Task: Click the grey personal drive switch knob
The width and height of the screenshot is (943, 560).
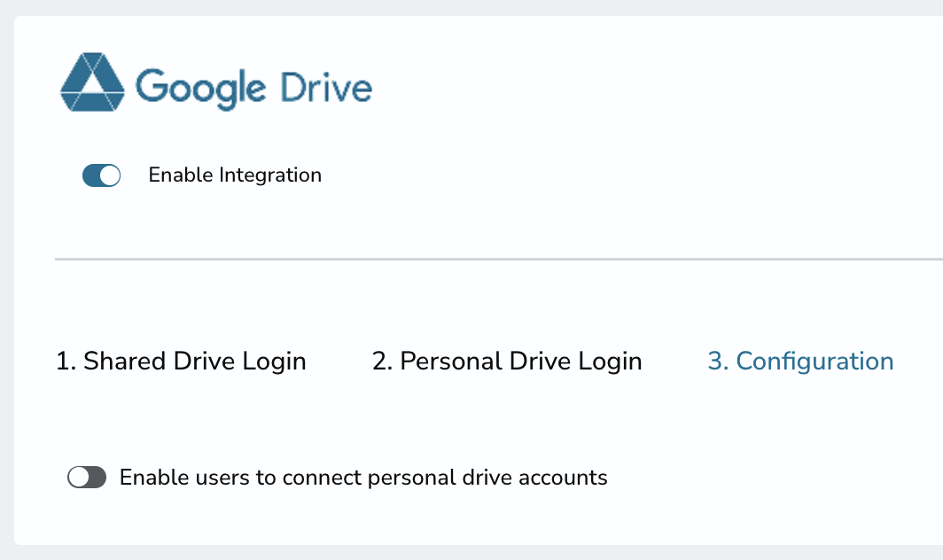Action: click(79, 478)
